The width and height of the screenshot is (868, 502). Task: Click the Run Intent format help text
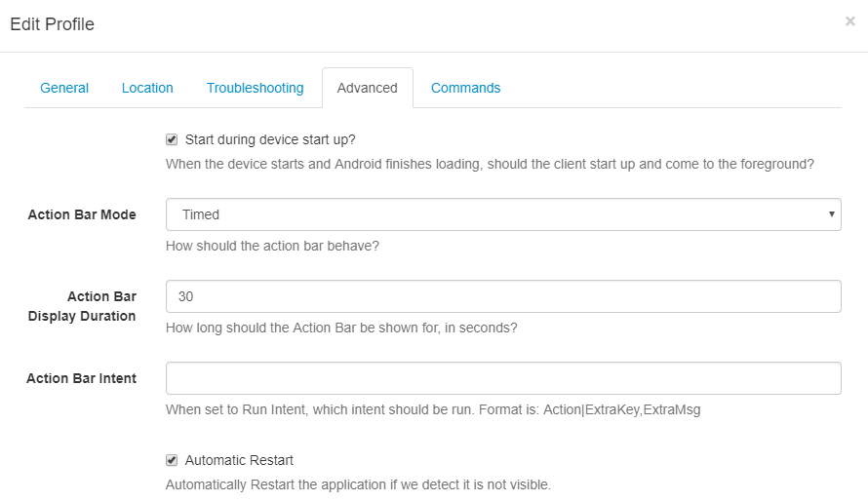433,409
